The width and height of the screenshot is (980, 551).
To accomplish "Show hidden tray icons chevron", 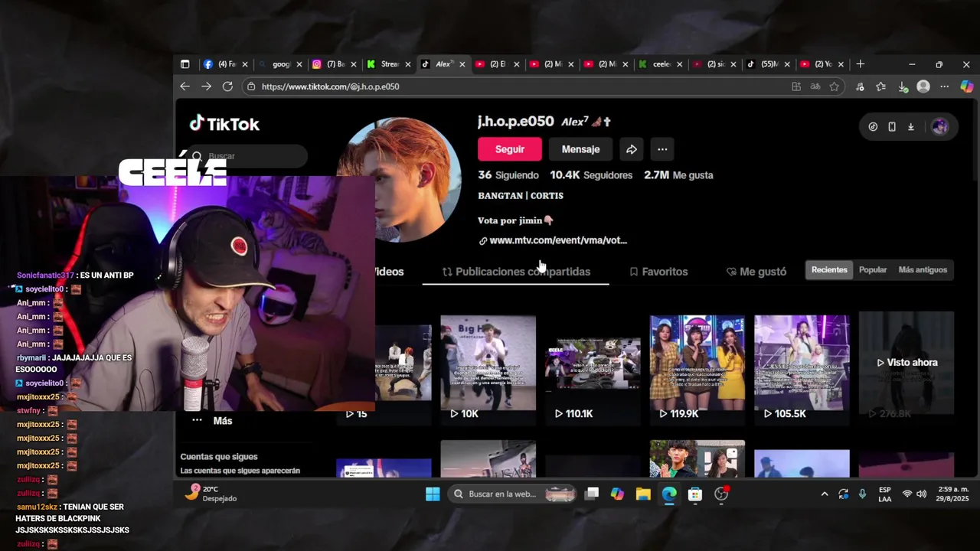I will (825, 494).
